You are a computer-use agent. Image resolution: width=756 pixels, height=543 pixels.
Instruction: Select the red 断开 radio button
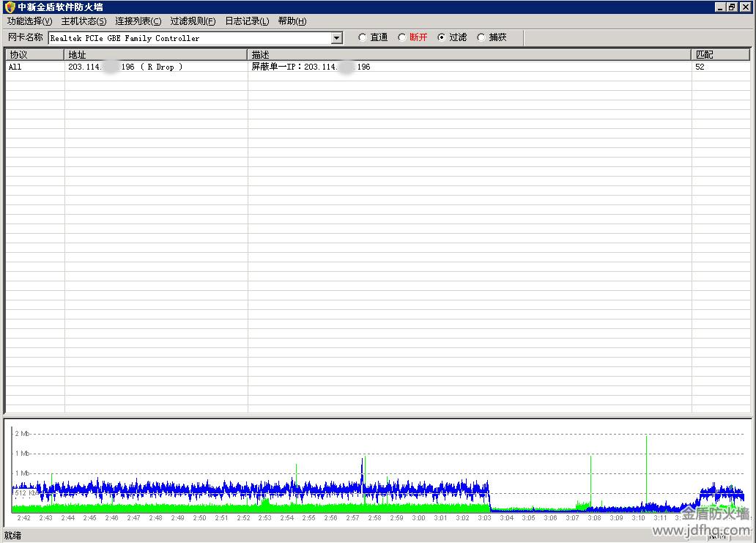(x=402, y=37)
